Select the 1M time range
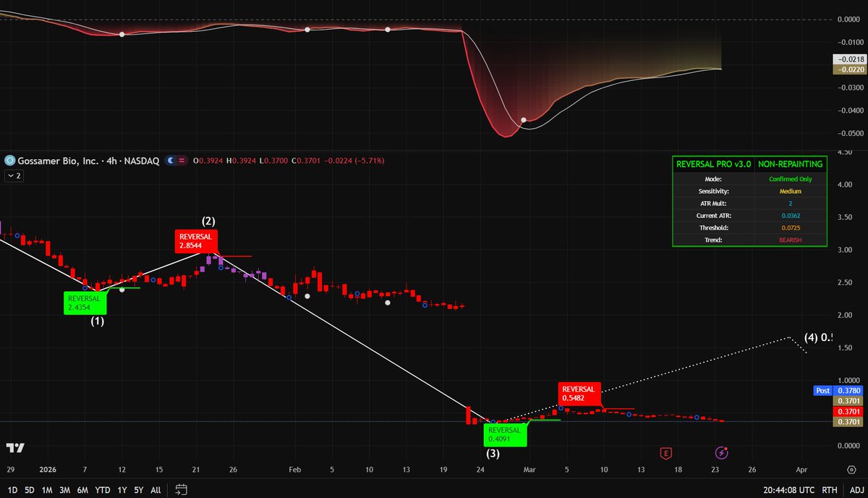The image size is (868, 498). [47, 490]
